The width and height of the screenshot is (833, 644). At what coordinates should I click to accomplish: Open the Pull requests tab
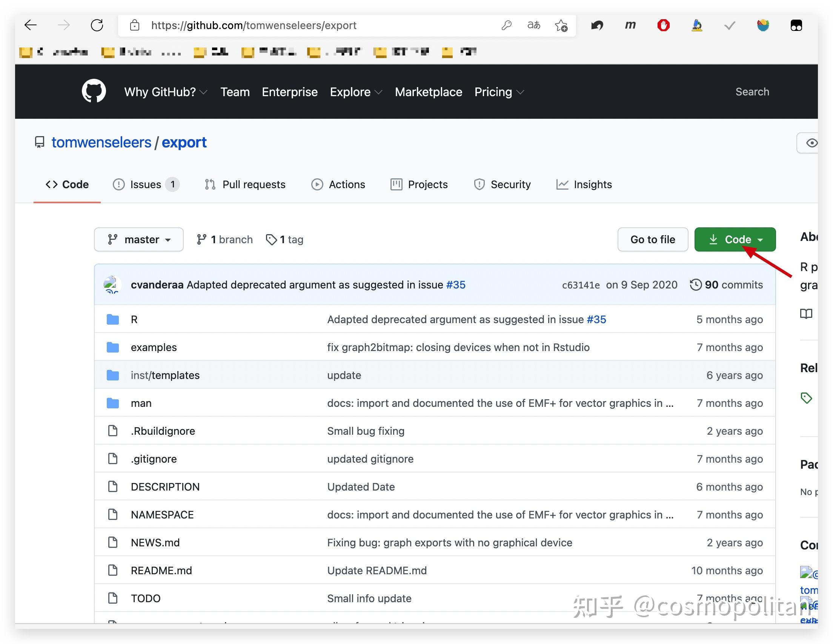pyautogui.click(x=245, y=184)
